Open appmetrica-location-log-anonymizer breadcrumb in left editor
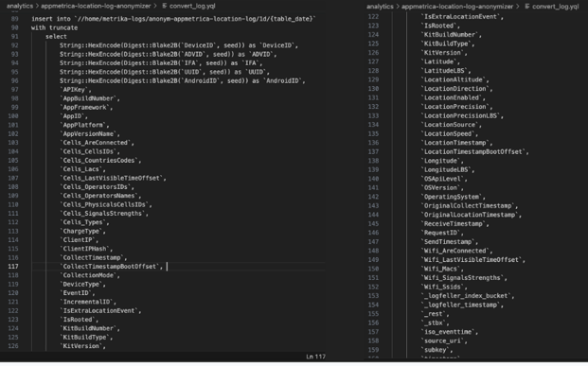This screenshot has height=366, width=588. (96, 6)
